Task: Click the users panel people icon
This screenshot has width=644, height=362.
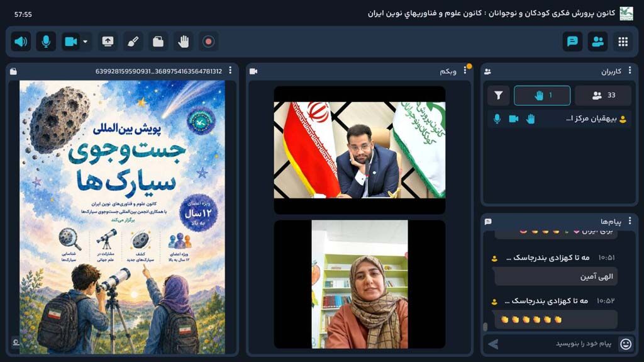Action: point(488,72)
